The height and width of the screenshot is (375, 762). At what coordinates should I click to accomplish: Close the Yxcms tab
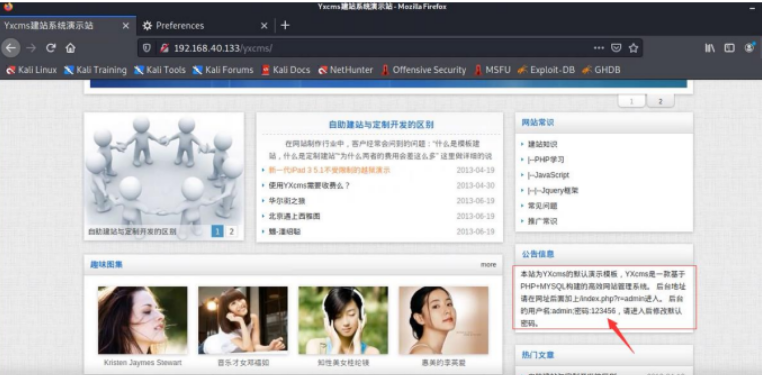(x=125, y=26)
